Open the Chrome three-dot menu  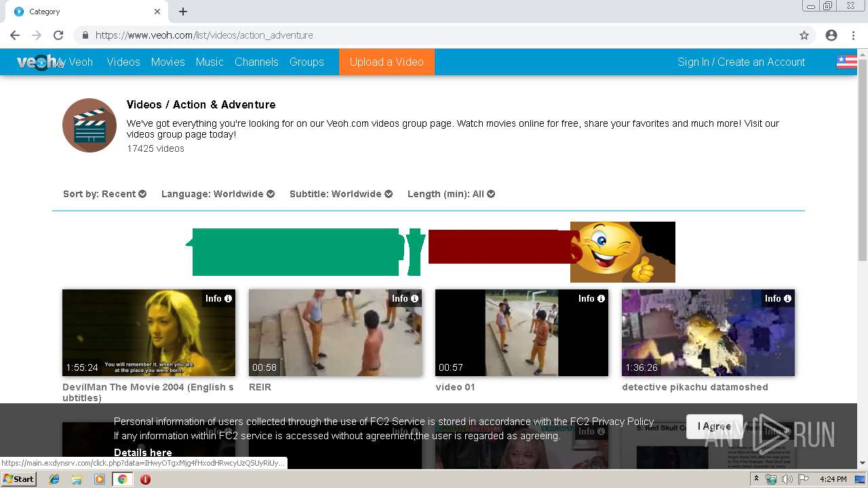(853, 35)
